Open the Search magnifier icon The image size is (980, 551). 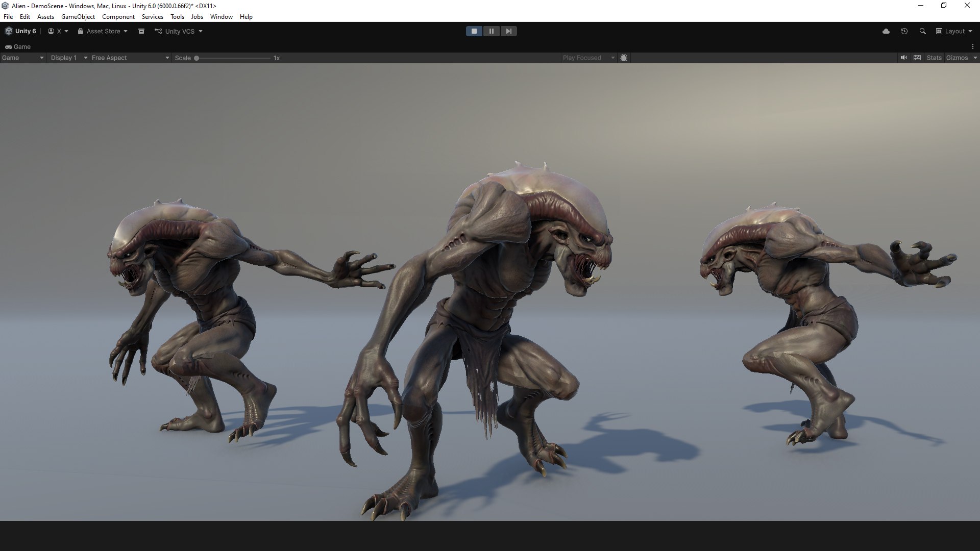click(x=922, y=31)
